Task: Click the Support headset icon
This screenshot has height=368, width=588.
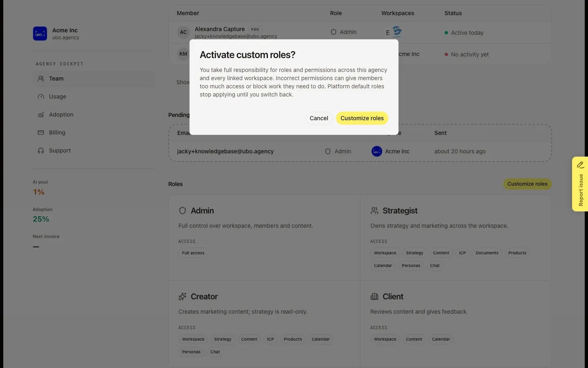Action: coord(41,150)
